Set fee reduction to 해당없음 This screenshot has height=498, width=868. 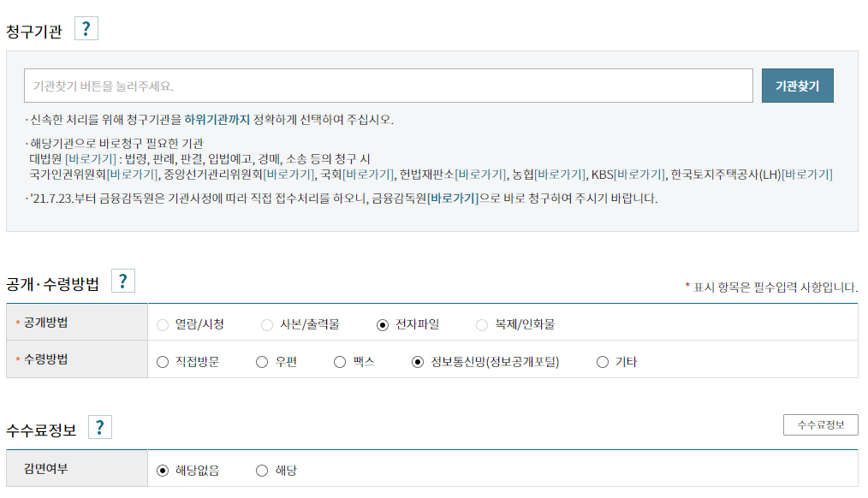163,471
